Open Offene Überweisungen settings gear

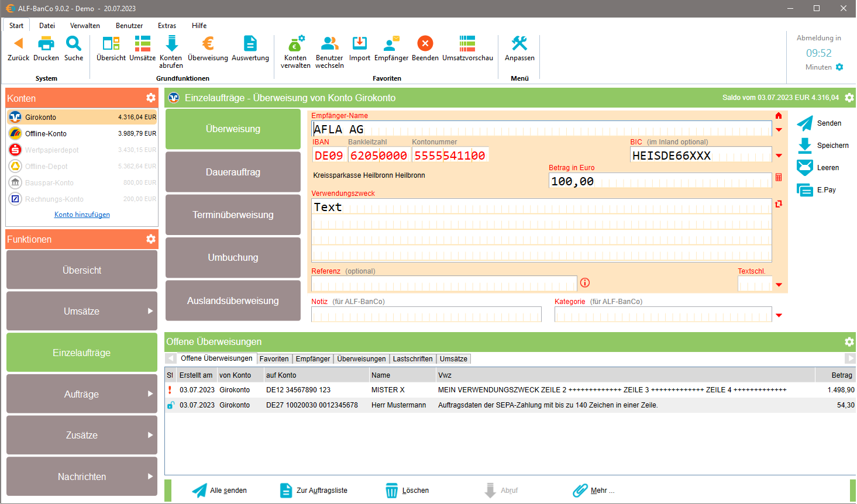pos(849,341)
